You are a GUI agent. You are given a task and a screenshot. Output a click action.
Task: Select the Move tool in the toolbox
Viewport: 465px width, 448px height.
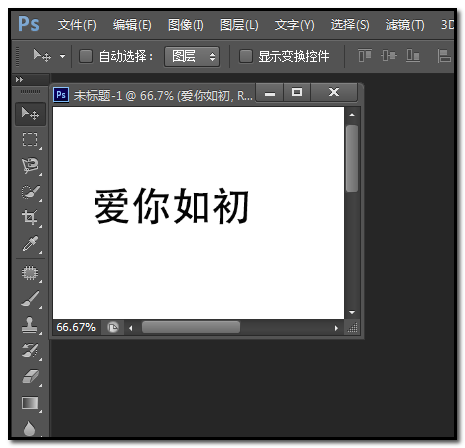tap(30, 114)
